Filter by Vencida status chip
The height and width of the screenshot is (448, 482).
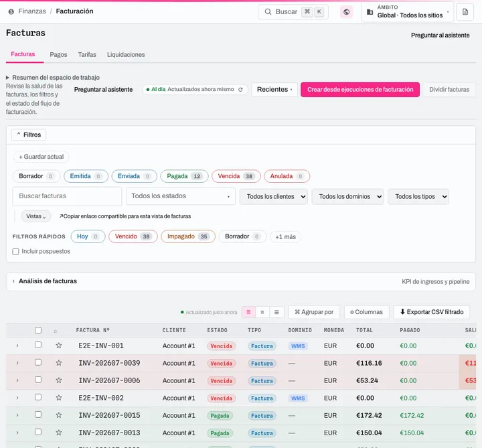[x=236, y=176]
